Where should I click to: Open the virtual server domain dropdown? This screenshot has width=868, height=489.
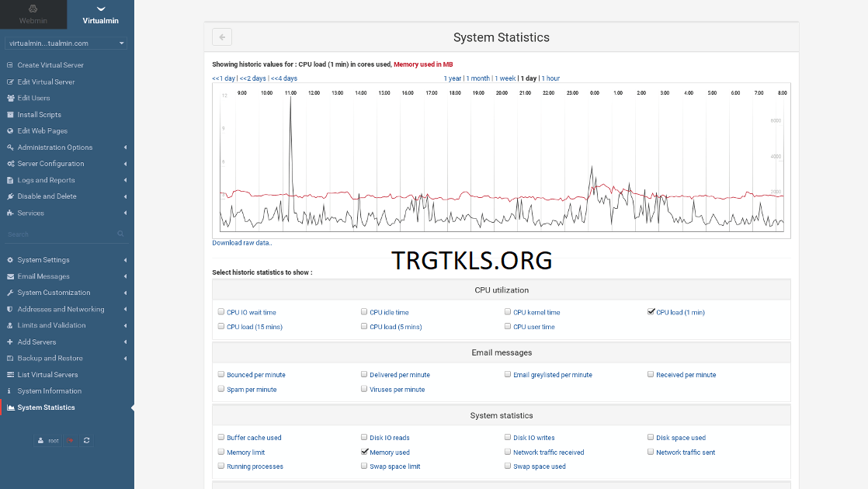coord(66,43)
